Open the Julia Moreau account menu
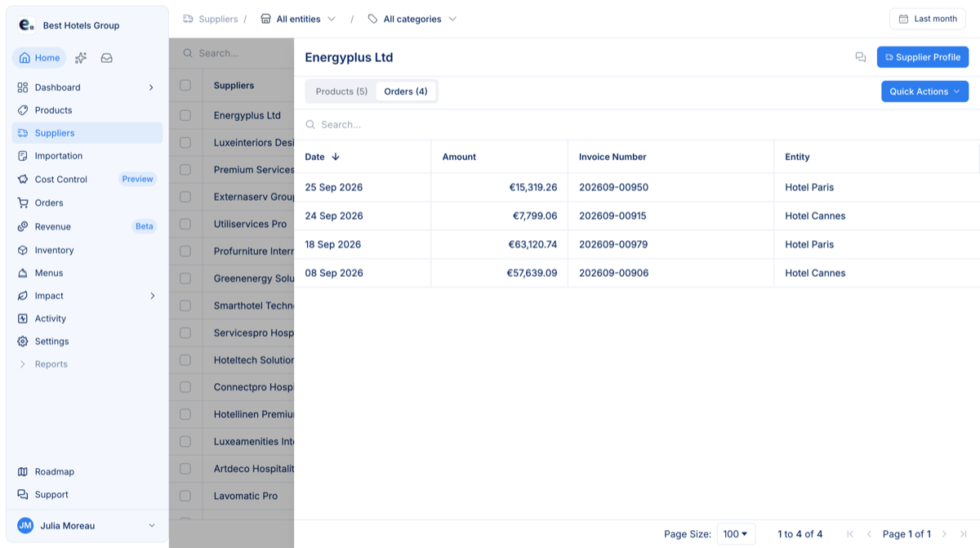This screenshot has height=548, width=980. pyautogui.click(x=87, y=526)
